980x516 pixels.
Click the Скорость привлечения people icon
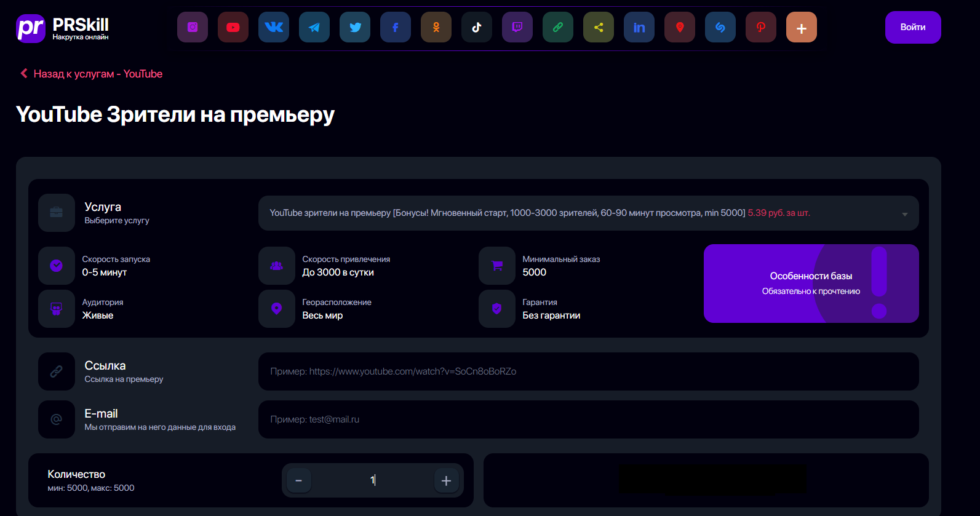click(277, 266)
